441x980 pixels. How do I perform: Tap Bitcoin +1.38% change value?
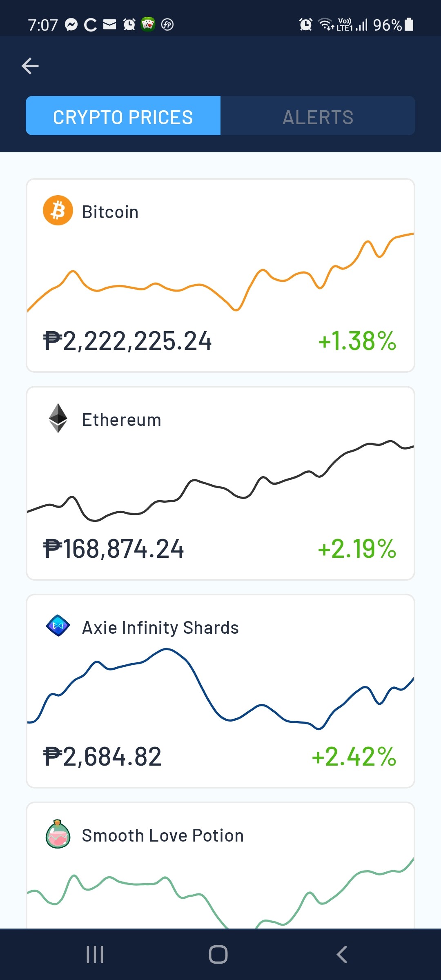pos(357,341)
